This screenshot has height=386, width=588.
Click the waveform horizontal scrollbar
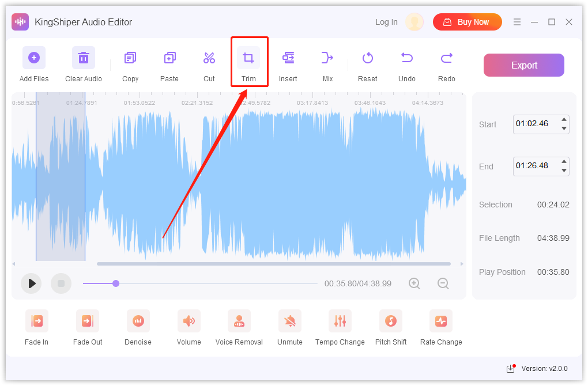(x=274, y=264)
